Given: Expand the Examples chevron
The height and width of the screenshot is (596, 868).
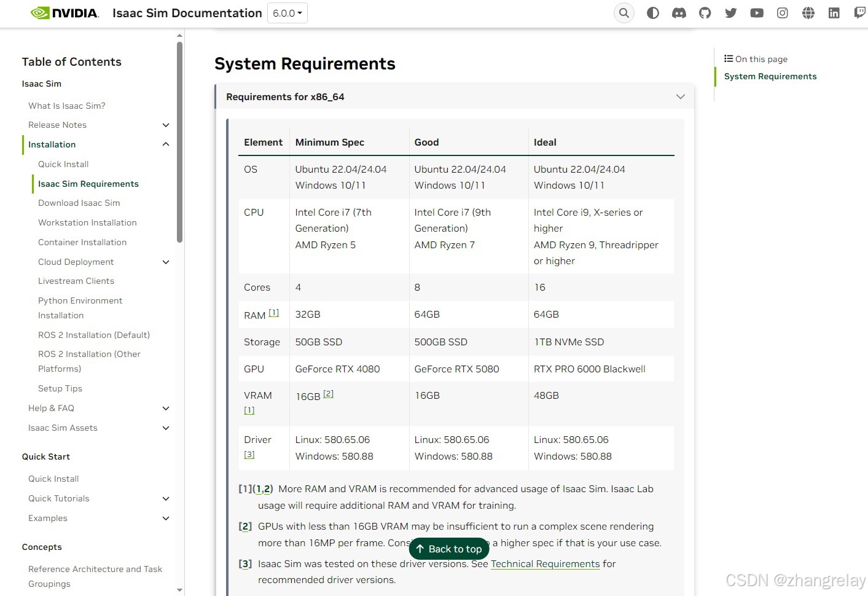Looking at the screenshot, I should point(166,518).
